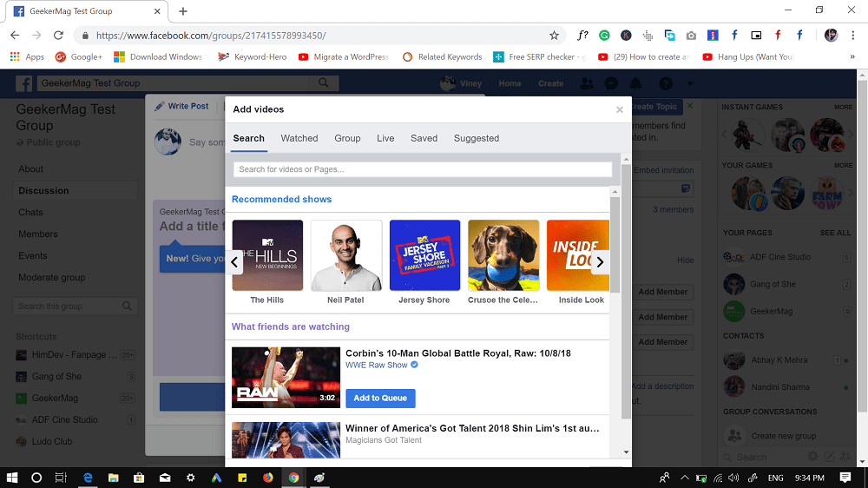Switch to the Watched tab
This screenshot has width=868, height=488.
[299, 138]
